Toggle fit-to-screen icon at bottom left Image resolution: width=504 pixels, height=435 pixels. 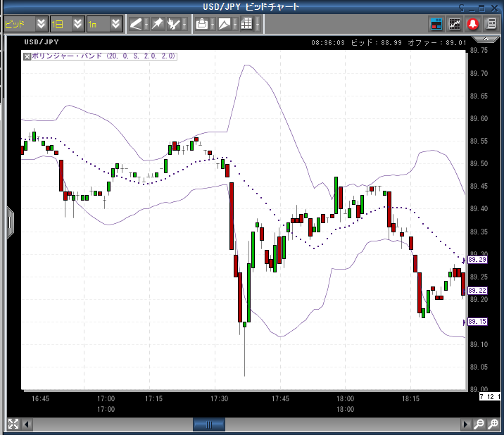click(13, 424)
